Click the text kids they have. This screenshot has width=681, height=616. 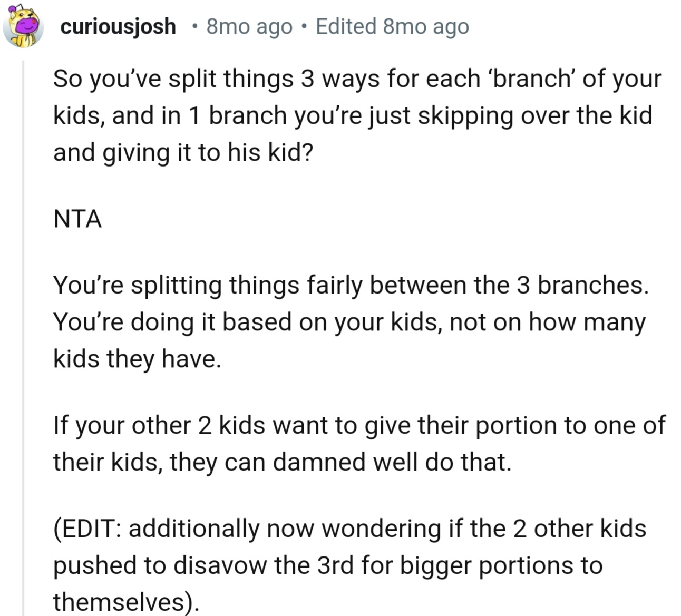[137, 359]
